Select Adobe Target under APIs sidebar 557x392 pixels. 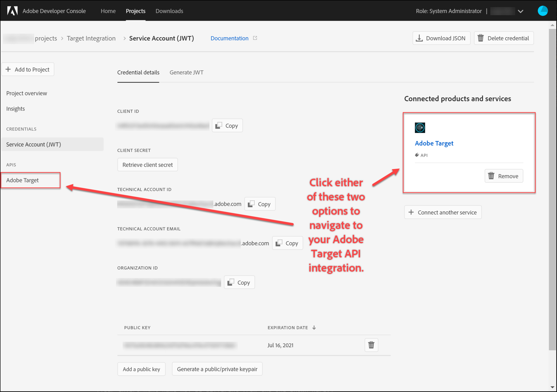22,180
